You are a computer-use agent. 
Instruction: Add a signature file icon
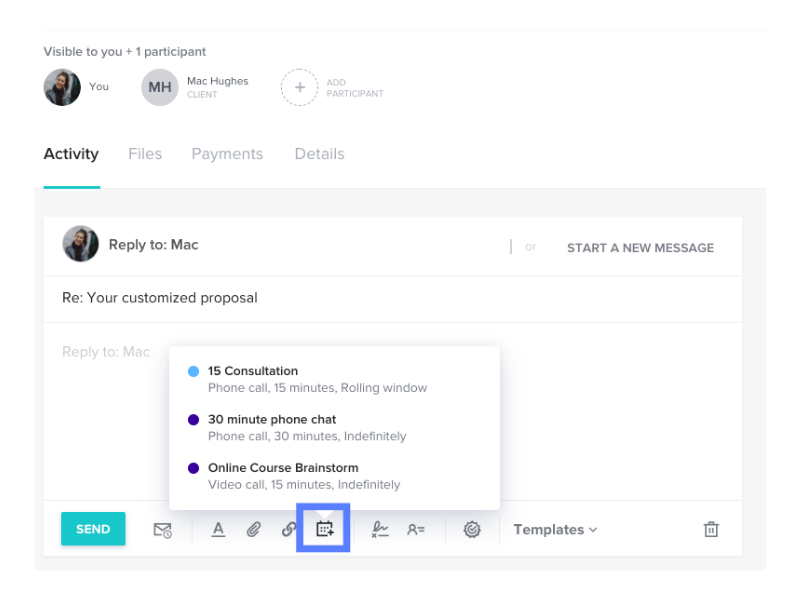point(380,530)
